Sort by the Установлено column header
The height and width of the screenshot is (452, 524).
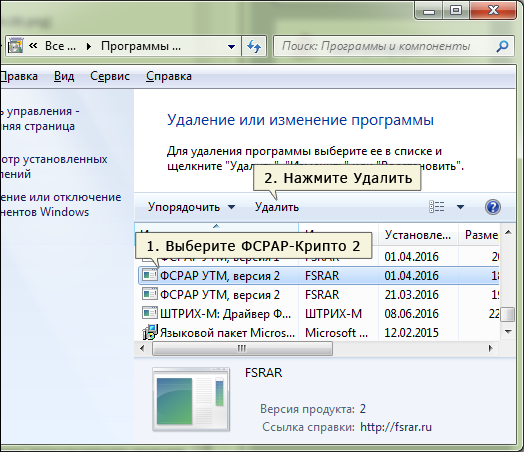click(x=418, y=235)
